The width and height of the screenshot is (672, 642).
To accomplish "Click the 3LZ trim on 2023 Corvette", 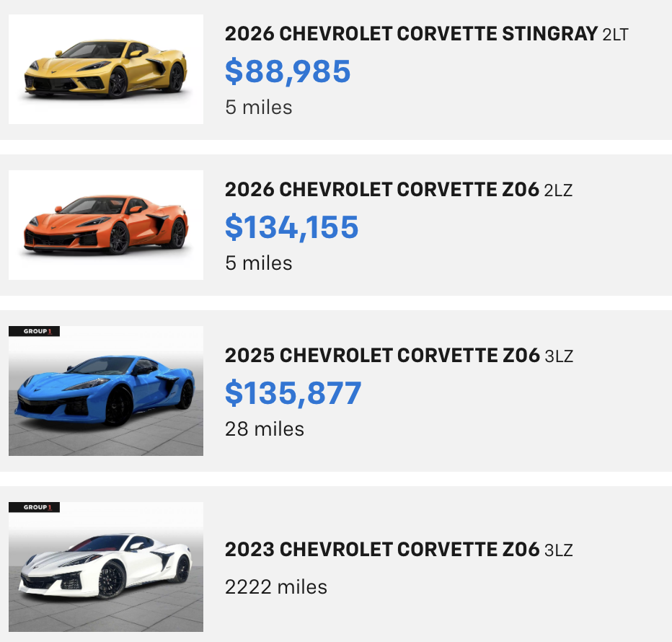I will click(560, 551).
